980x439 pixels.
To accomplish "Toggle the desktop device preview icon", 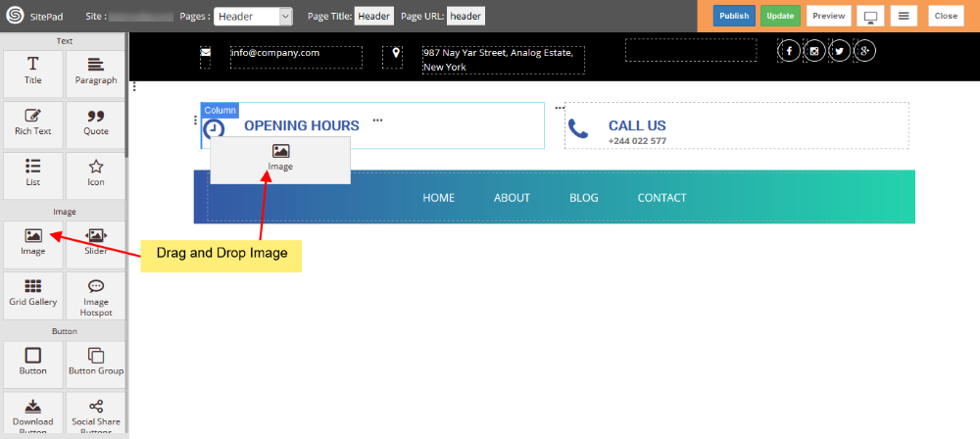I will click(869, 17).
